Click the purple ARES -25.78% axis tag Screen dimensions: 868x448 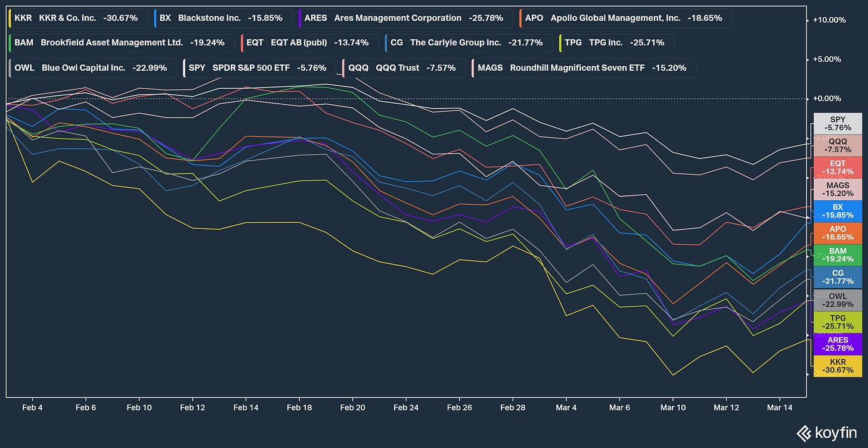838,344
